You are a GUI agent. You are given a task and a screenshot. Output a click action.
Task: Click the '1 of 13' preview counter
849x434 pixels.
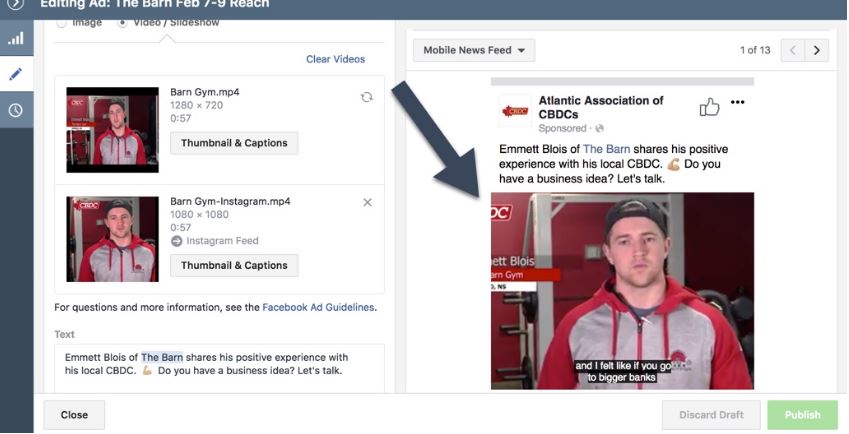pos(755,50)
